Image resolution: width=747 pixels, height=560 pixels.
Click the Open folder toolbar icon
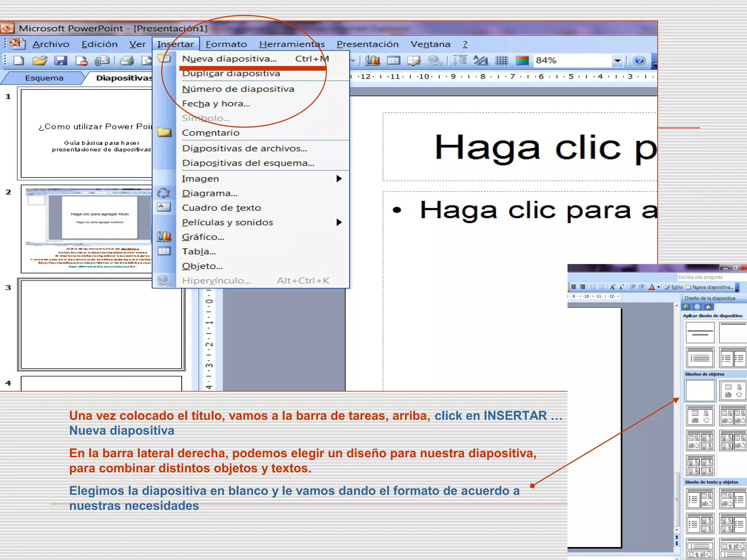(40, 61)
